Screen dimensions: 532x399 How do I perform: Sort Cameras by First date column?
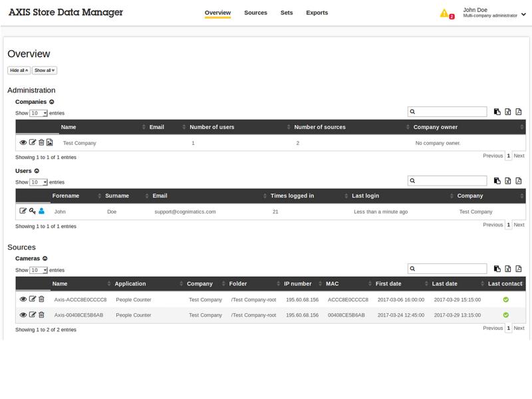point(388,284)
